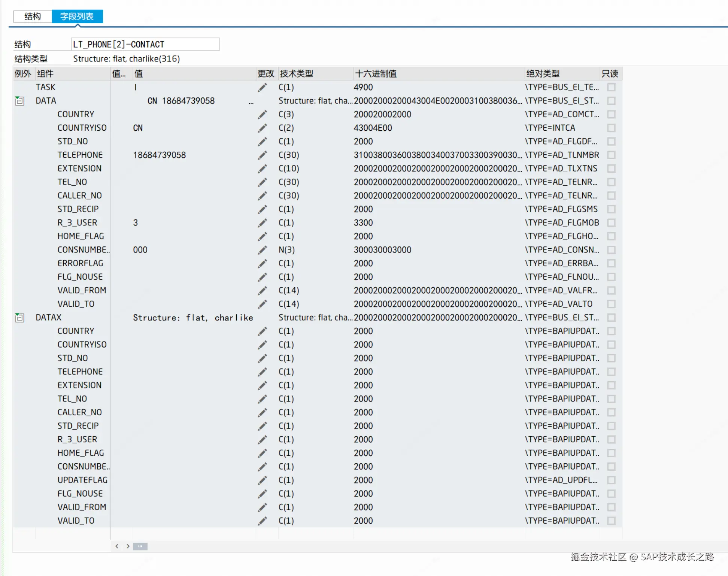Click edit pencil for COUNTRYISO CN row

(x=263, y=128)
